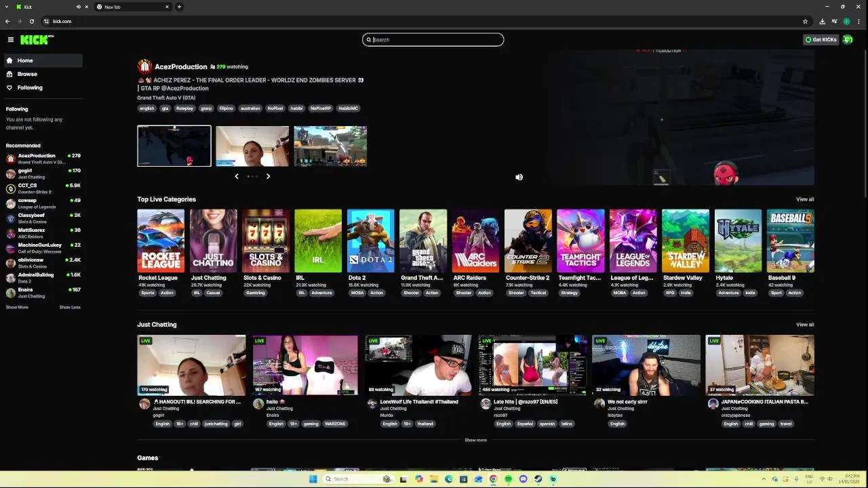Open oblivionsw recommended channel
The height and width of the screenshot is (488, 868).
(x=43, y=263)
